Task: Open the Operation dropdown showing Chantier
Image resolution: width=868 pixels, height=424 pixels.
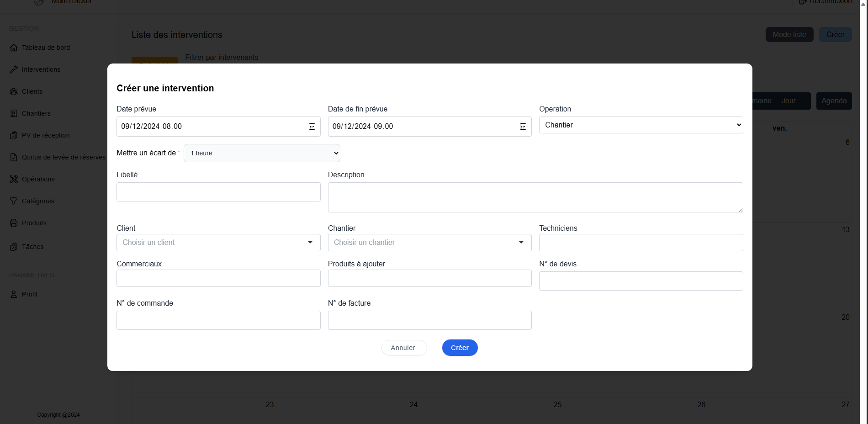Action: click(640, 125)
